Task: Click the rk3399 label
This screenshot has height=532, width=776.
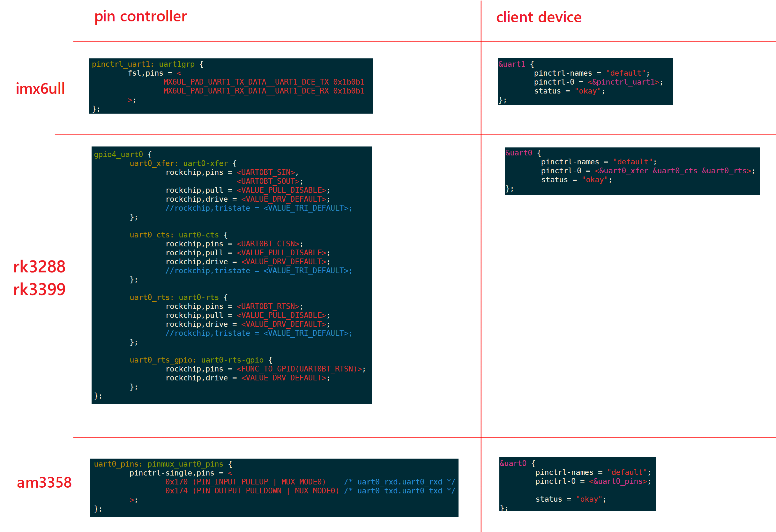Action: click(x=39, y=289)
